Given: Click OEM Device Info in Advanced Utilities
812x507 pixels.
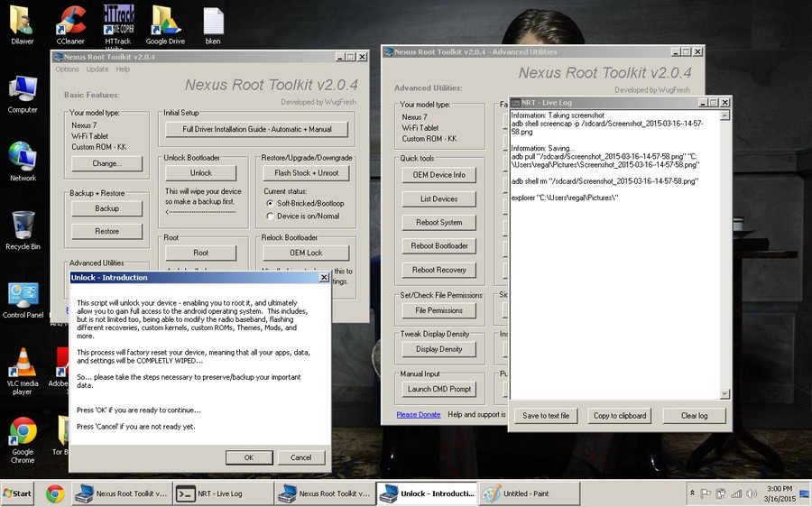Looking at the screenshot, I should (x=438, y=175).
